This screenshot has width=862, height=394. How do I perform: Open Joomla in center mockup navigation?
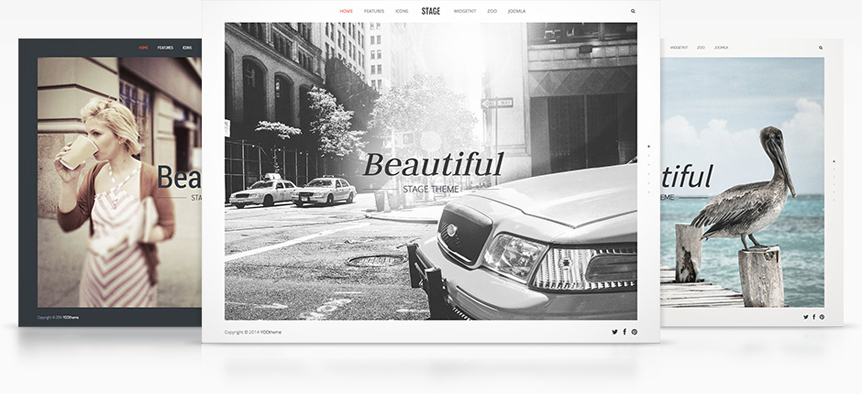[x=517, y=11]
